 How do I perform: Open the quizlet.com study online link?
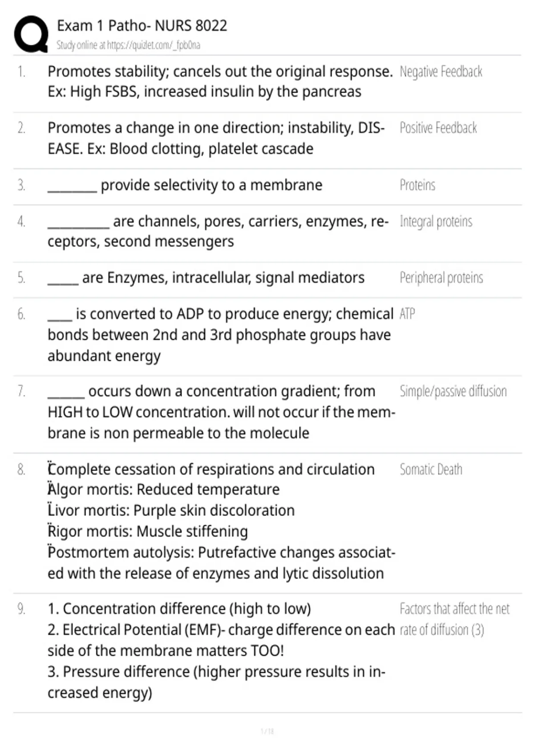(128, 45)
